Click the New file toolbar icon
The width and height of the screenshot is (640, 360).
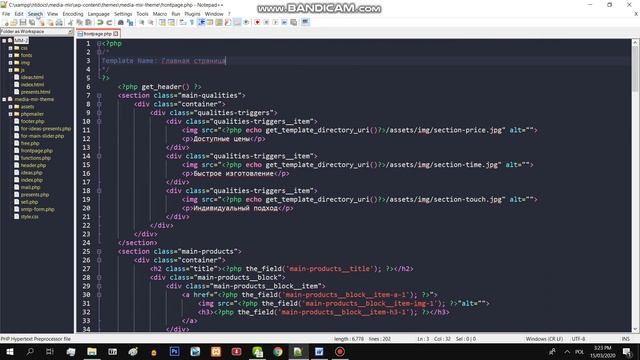6,22
